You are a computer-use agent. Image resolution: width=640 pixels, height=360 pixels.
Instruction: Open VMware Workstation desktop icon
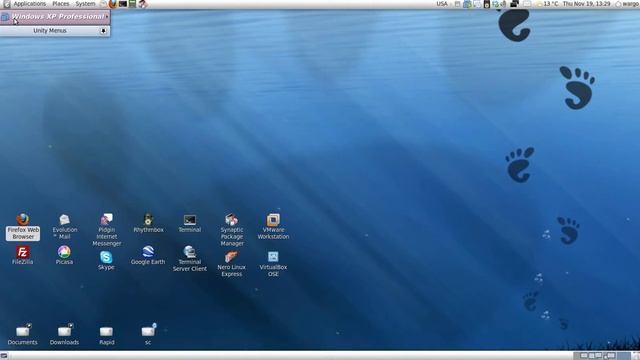273,227
